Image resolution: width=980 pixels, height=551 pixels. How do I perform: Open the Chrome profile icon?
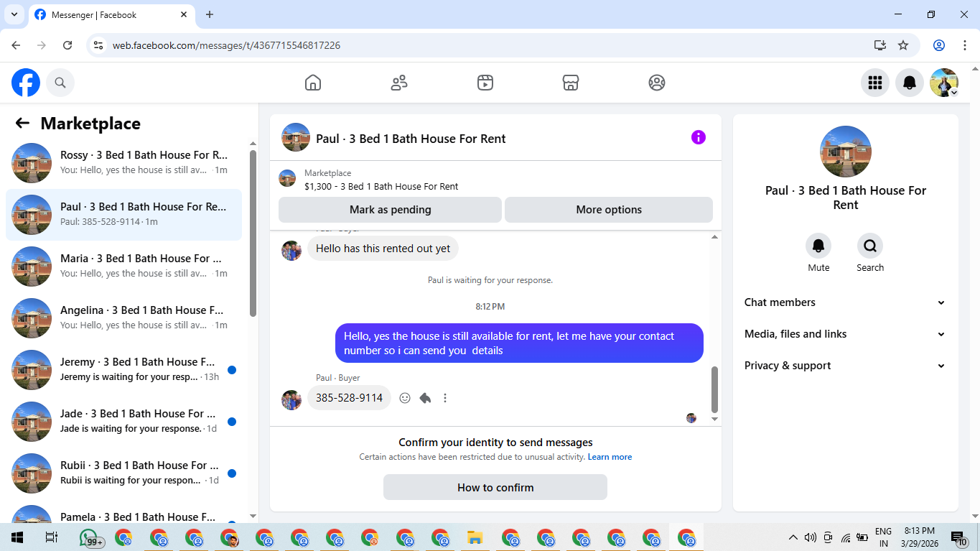coord(939,45)
